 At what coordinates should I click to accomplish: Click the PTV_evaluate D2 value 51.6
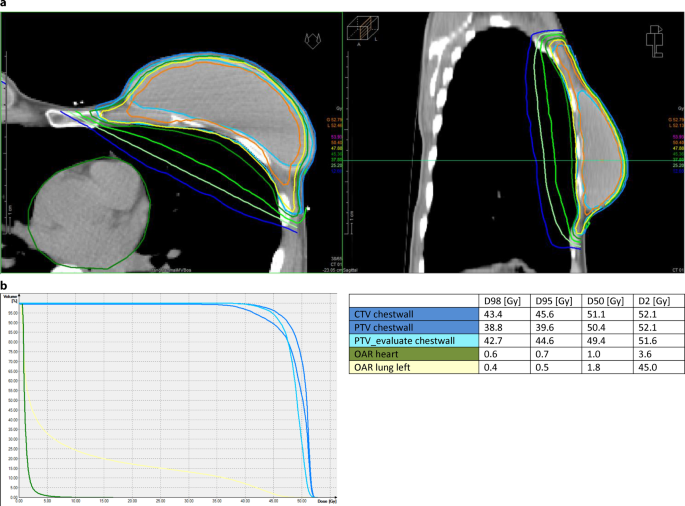(x=647, y=340)
